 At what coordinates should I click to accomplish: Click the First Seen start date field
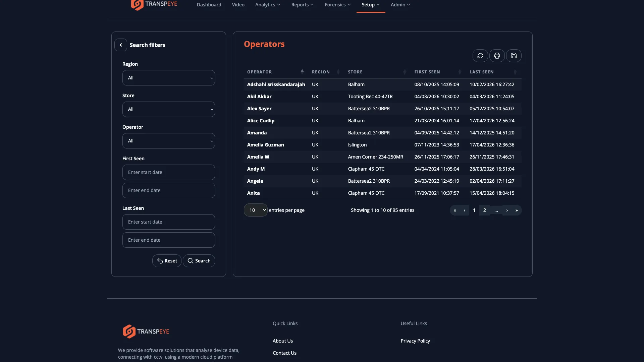click(168, 172)
